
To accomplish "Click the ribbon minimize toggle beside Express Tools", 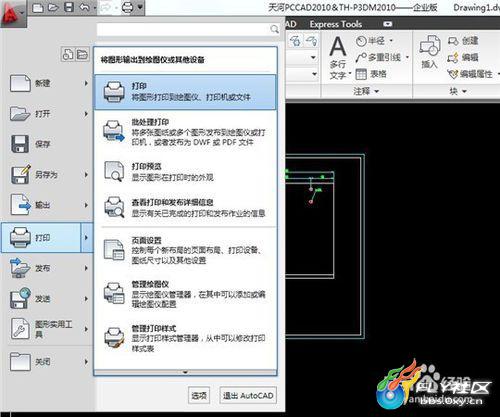I will pos(388,24).
